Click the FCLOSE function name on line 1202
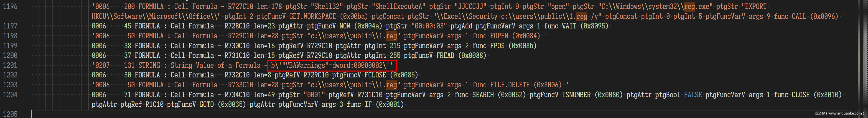This screenshot has width=868, height=118. (375, 75)
